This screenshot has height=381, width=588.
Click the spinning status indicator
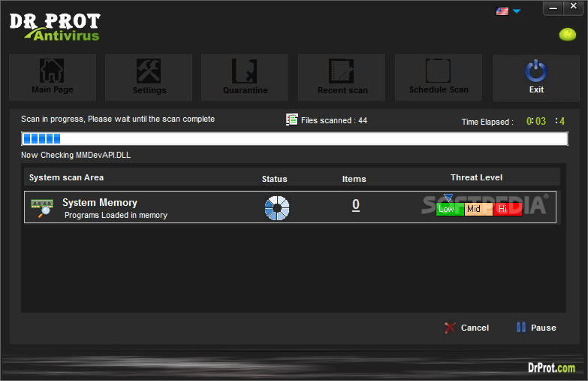coord(277,207)
